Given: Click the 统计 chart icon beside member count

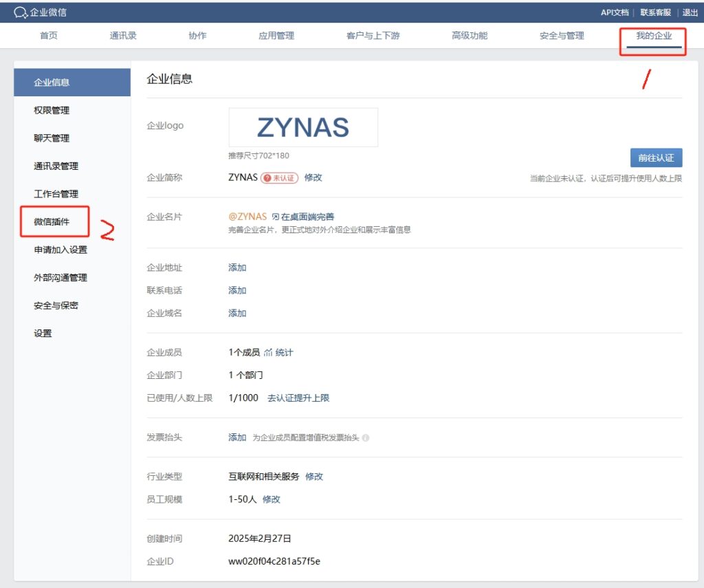Looking at the screenshot, I should (268, 353).
